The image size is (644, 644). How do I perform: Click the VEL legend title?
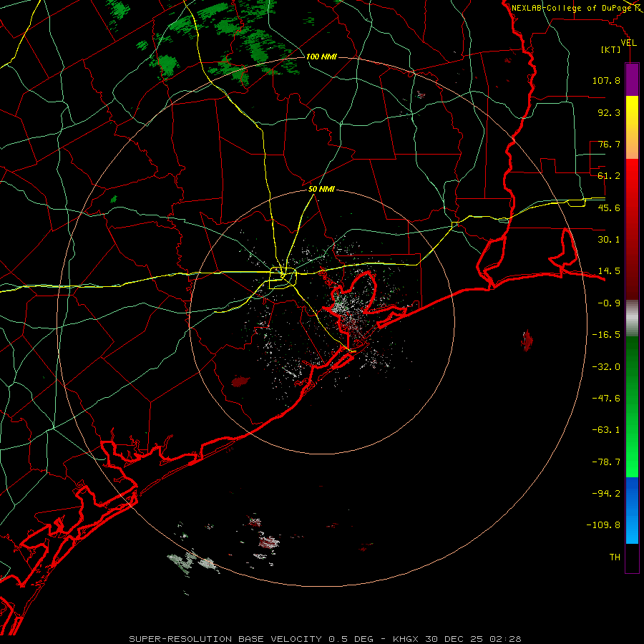[x=628, y=43]
